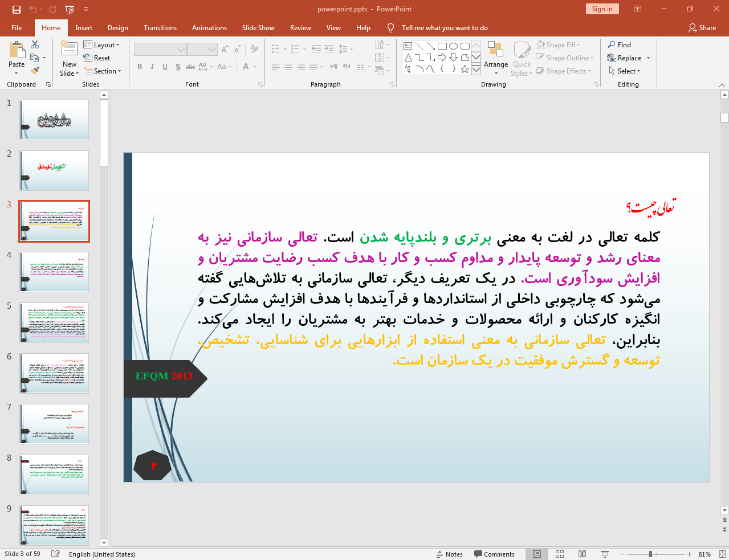
Task: Open the Arrange tool
Action: tap(495, 57)
